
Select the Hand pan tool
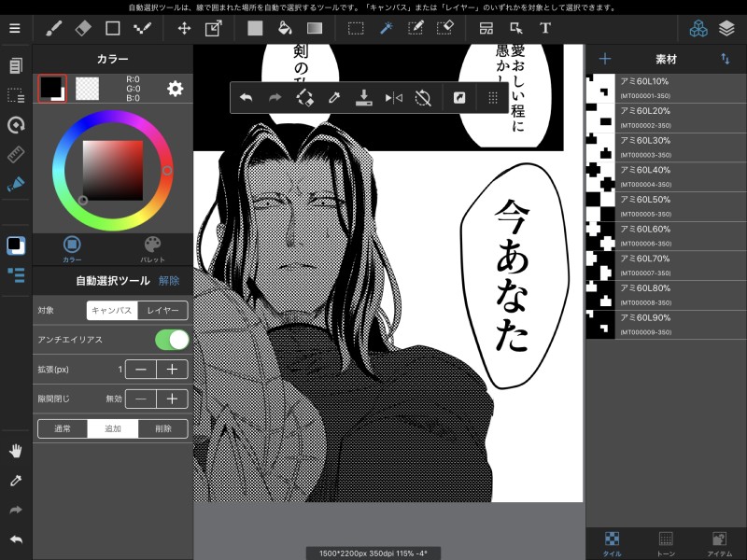pos(16,451)
